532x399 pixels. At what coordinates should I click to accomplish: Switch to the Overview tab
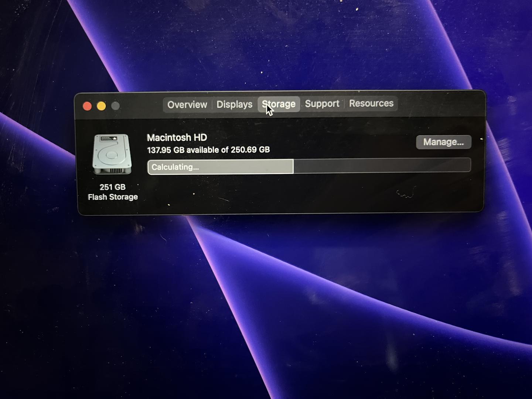tap(187, 105)
